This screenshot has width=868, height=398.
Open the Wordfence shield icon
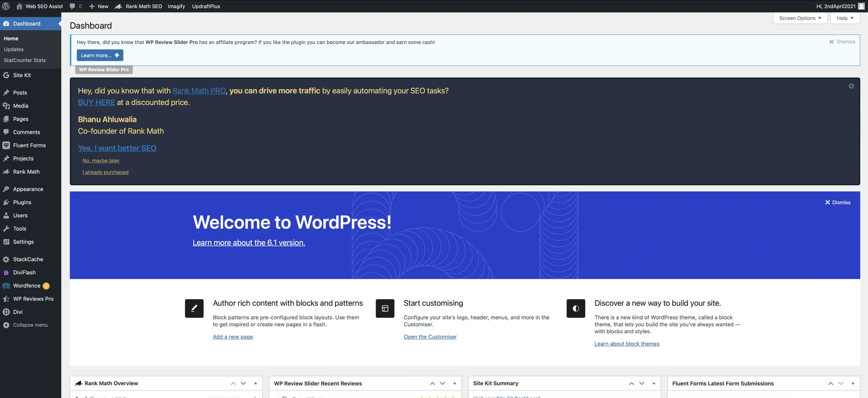coord(6,286)
